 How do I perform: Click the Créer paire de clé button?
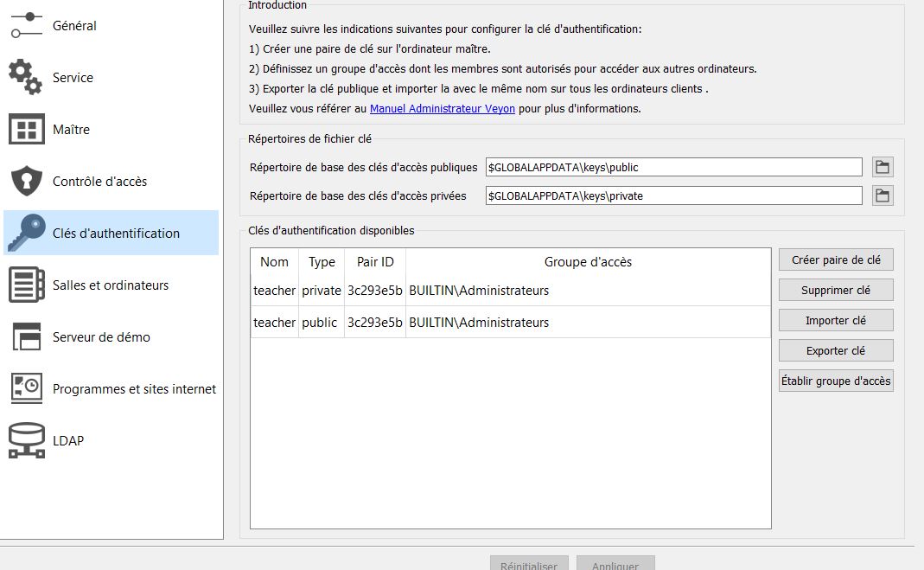pyautogui.click(x=835, y=259)
